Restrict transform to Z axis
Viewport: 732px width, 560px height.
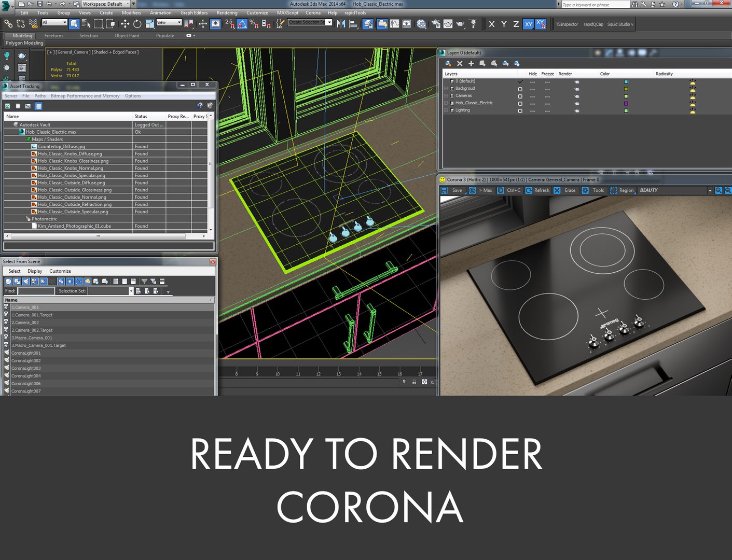coord(516,24)
